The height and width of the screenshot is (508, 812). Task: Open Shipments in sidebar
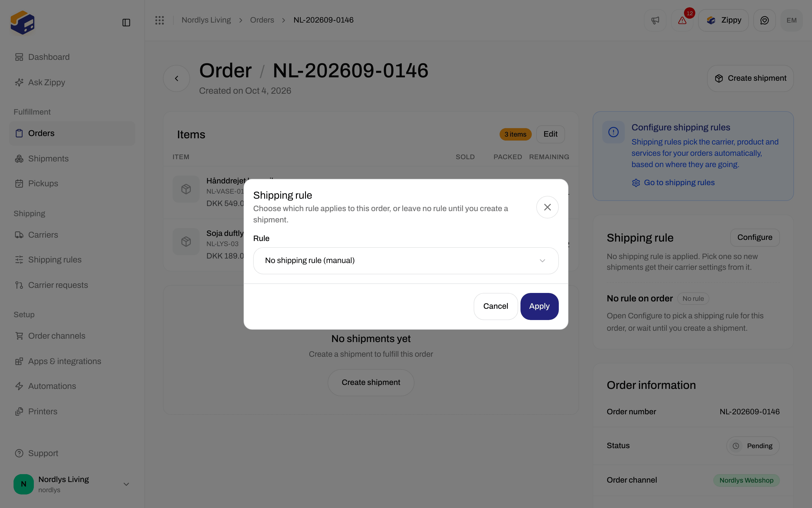(x=72, y=159)
